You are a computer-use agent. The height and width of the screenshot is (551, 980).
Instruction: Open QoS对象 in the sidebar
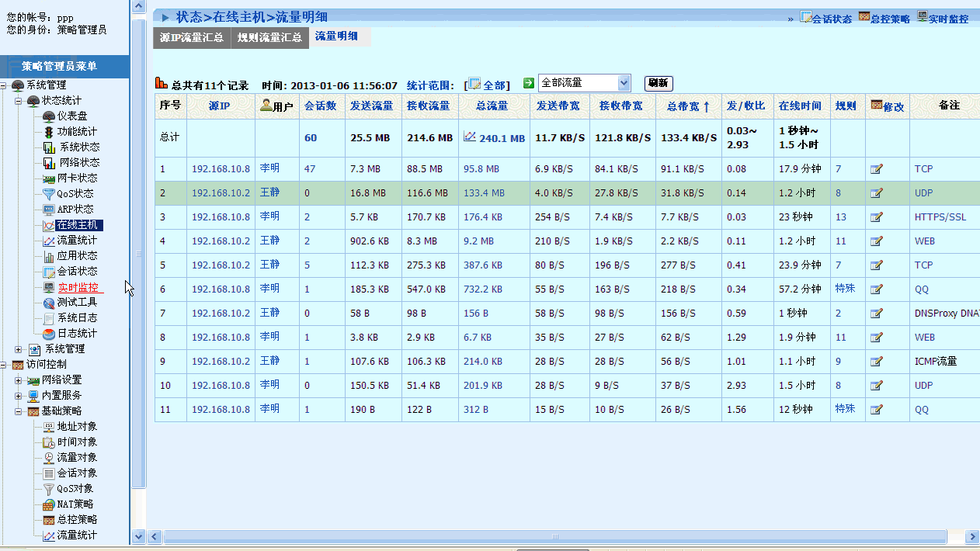click(x=75, y=488)
